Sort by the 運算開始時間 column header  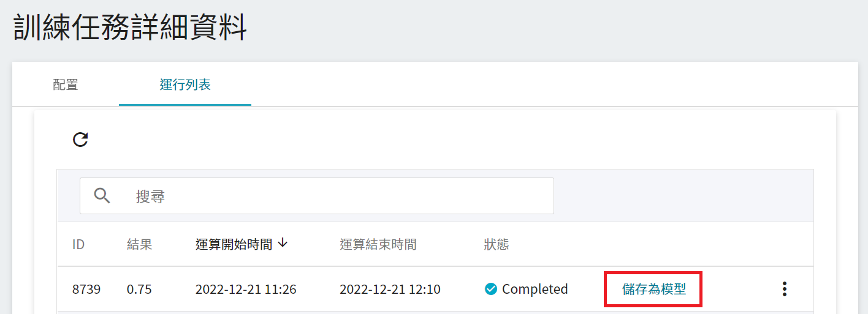(x=234, y=244)
